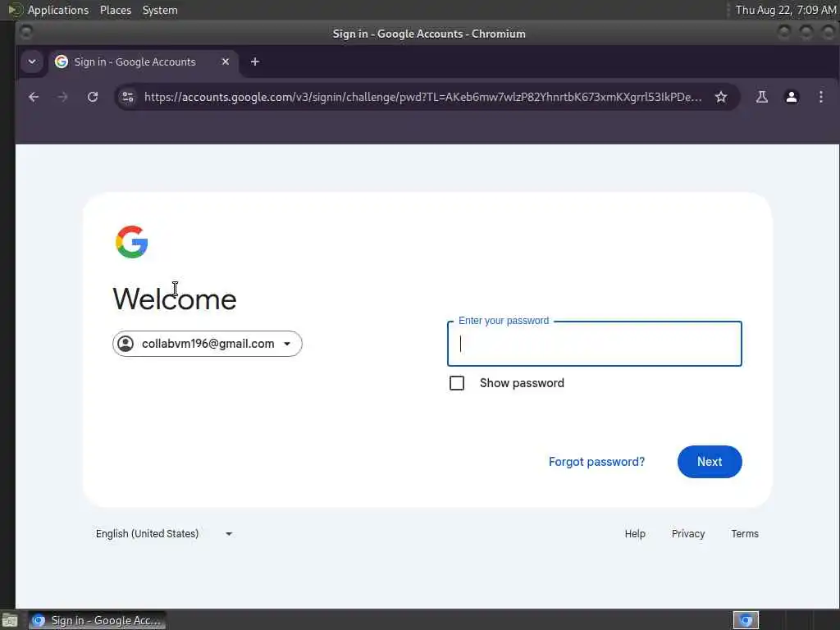This screenshot has width=840, height=630.
Task: Click the address bar URL
Action: click(x=423, y=97)
